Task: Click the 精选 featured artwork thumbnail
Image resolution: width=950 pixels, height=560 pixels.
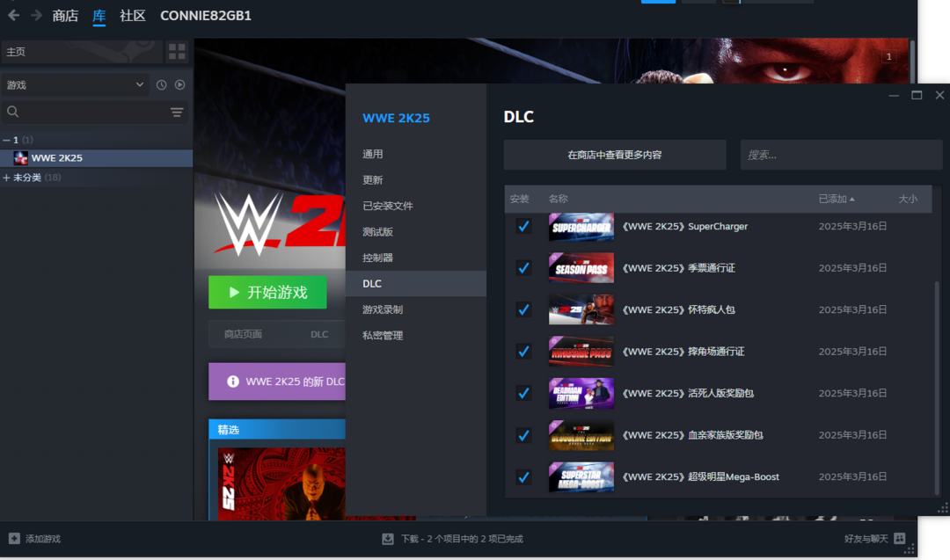Action: point(281,484)
